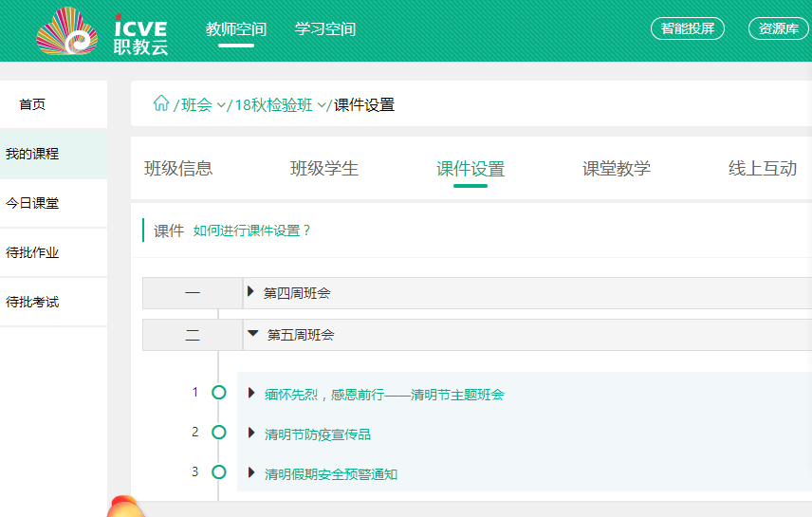Select 今日课堂 in left sidebar

32,203
